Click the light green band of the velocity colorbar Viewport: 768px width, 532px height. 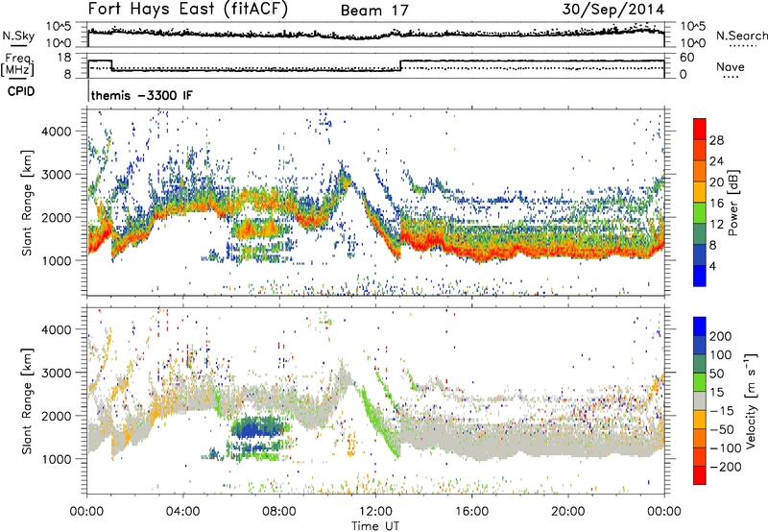(700, 382)
